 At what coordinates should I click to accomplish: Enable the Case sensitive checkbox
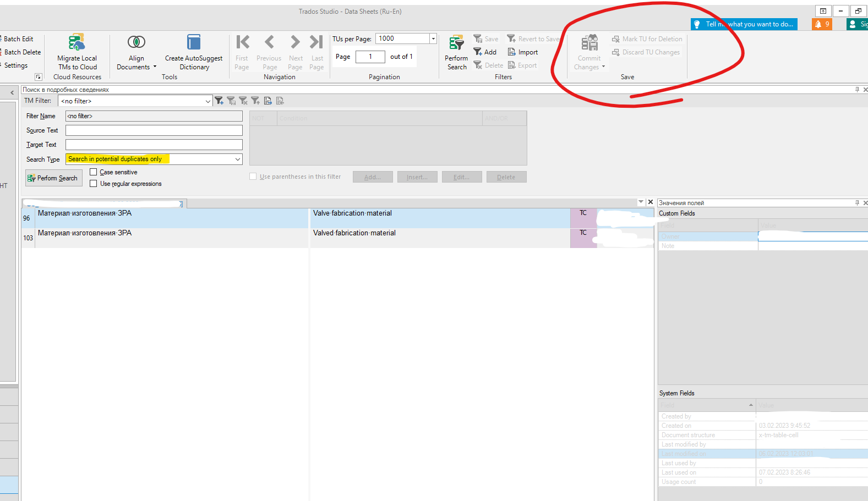click(x=94, y=172)
